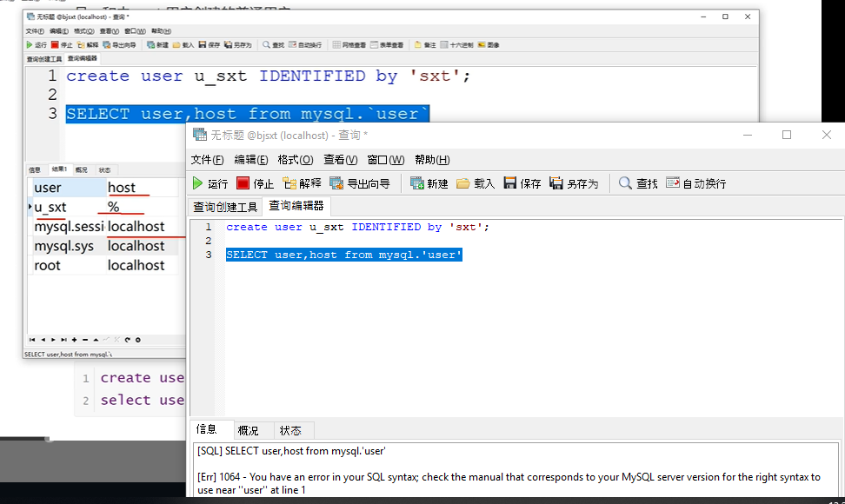Delete record with the minus navigator button

click(85, 340)
